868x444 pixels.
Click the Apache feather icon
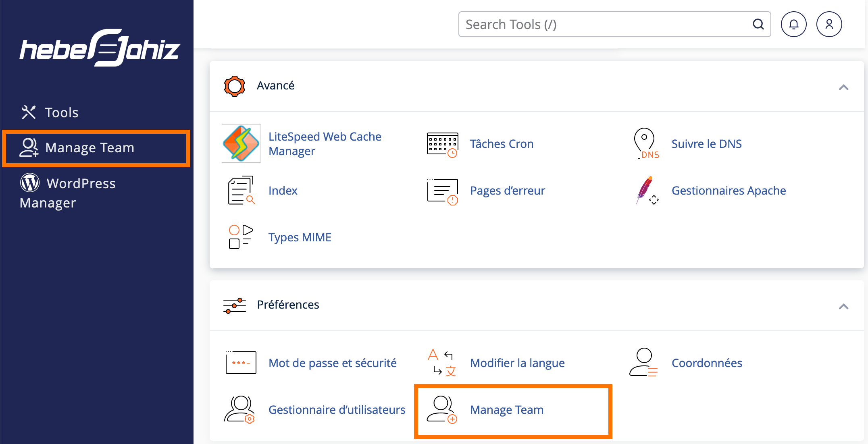tap(647, 190)
